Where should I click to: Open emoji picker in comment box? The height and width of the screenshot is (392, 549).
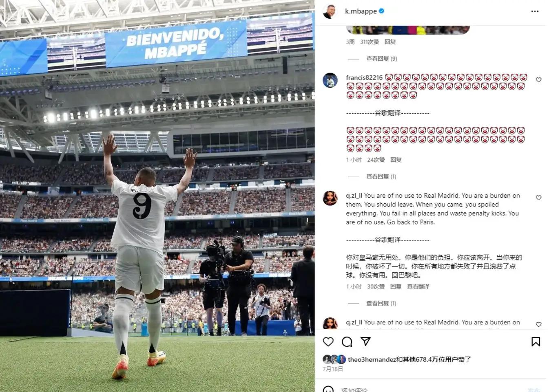[x=328, y=389]
